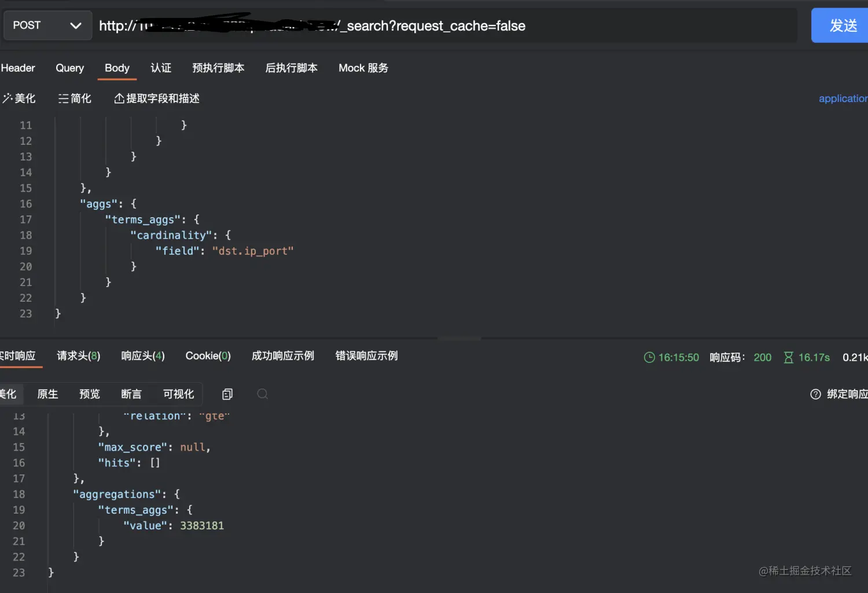Viewport: 868px width, 593px height.
Task: Click the response time clock icon
Action: (649, 357)
